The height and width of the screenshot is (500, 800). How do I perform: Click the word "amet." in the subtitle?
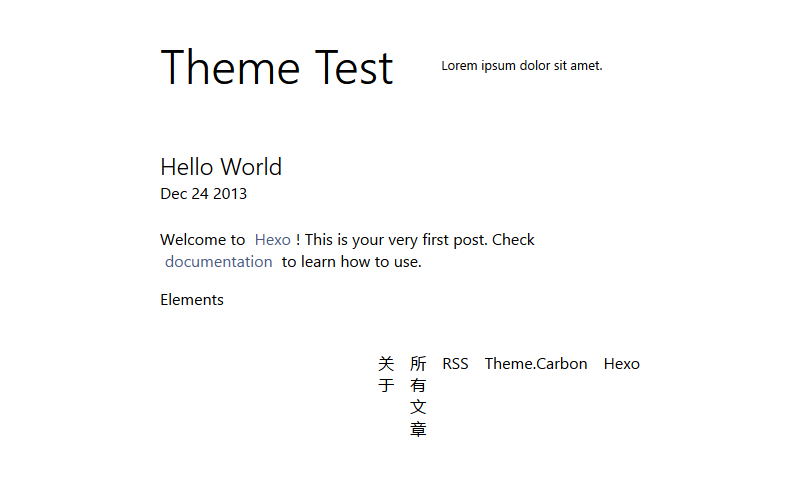[586, 66]
